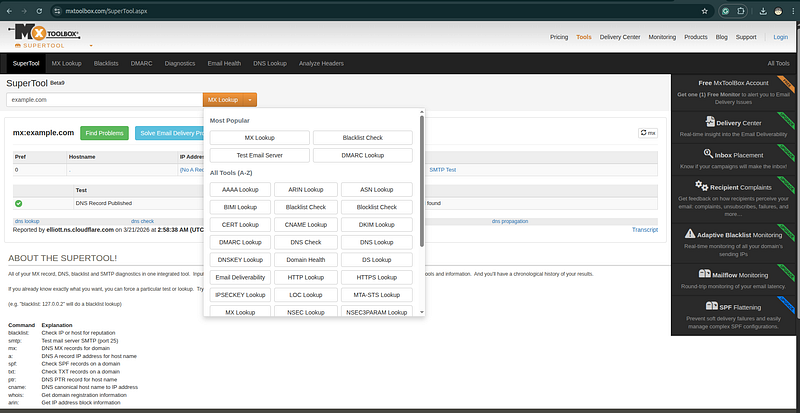800x413 pixels.
Task: Choose CERT Lookup tool
Action: 240,225
